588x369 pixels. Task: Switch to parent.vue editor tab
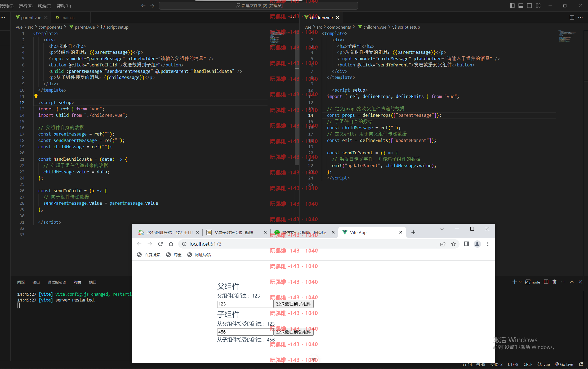[31, 17]
